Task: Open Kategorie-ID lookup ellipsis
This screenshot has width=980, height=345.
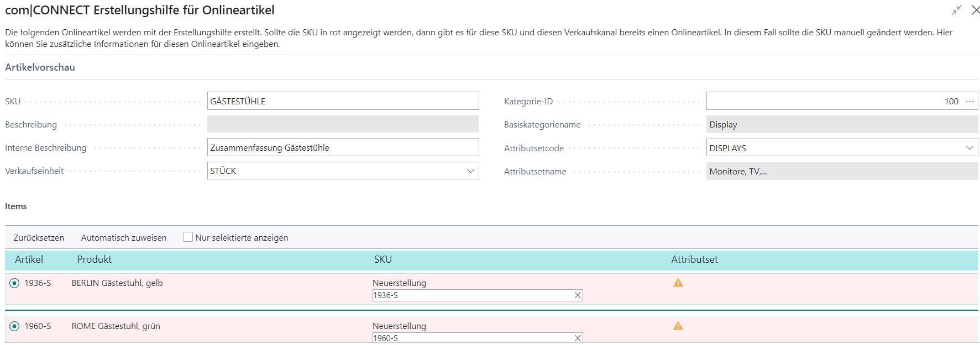Action: pos(969,101)
